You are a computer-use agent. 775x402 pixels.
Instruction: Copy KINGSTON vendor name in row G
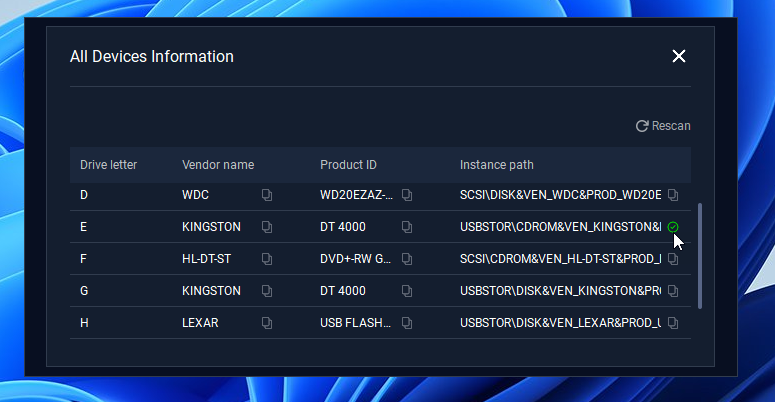click(x=267, y=291)
